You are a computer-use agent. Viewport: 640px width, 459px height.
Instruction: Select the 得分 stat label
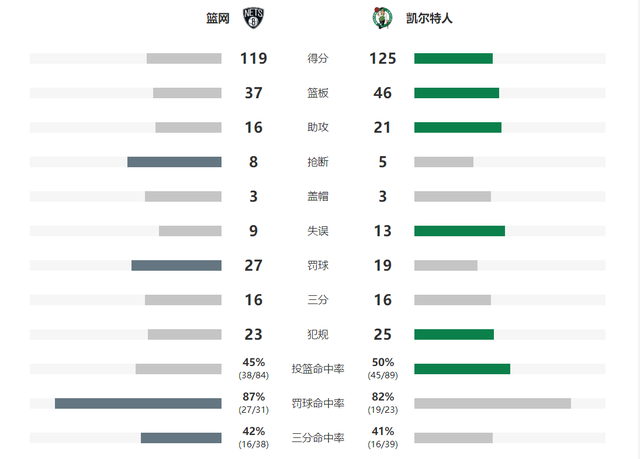click(x=318, y=58)
